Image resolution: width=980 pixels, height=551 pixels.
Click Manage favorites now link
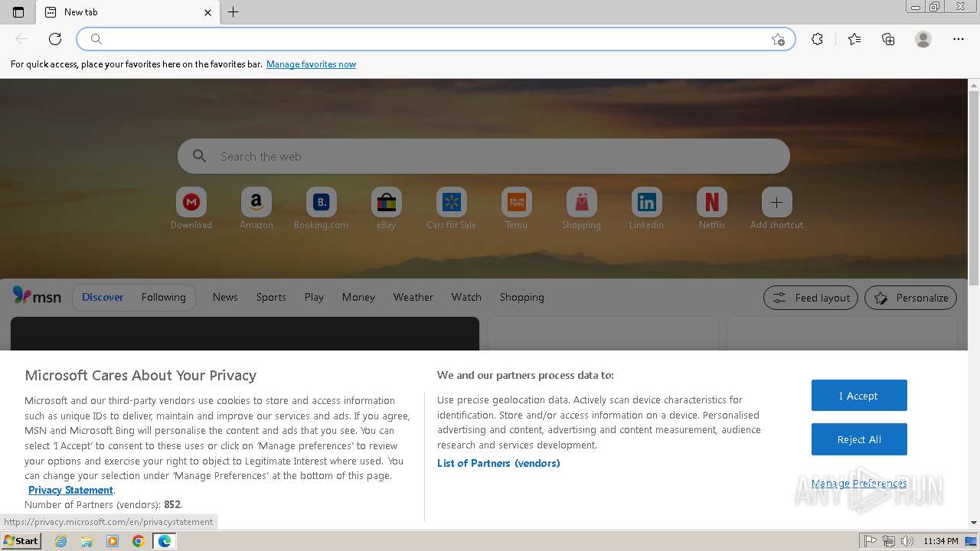pos(311,64)
